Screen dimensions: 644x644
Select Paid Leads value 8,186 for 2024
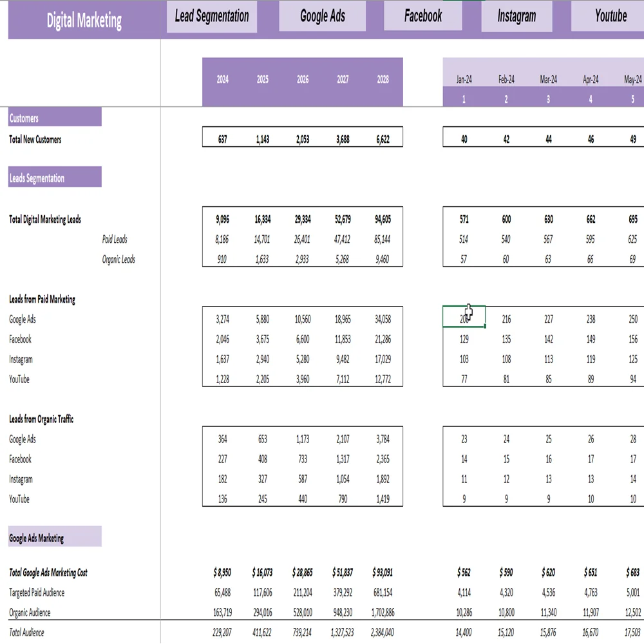tap(222, 240)
